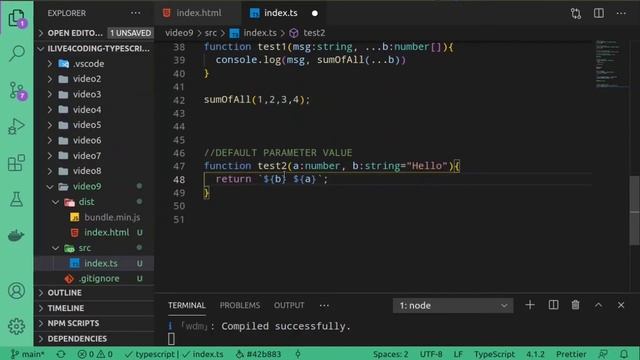Maximize the terminal panel with up chevron
This screenshot has height=360, width=640.
pyautogui.click(x=598, y=305)
